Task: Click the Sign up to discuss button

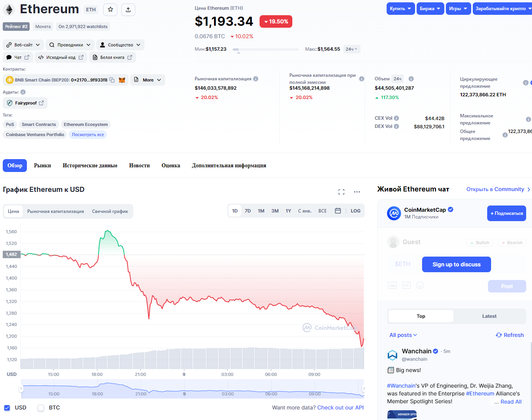Action: point(456,264)
